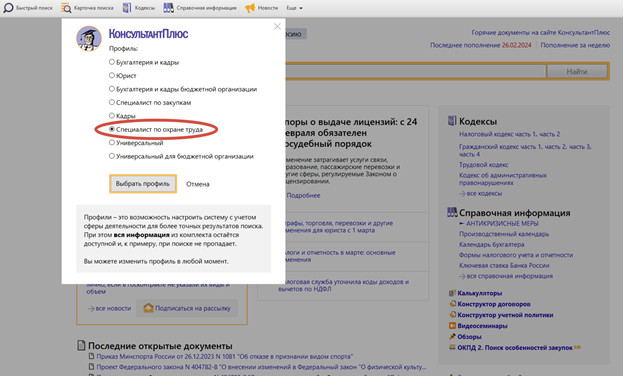Click the Кодексы book icon in toolbar
Image resolution: width=624 pixels, height=377 pixels.
click(x=127, y=8)
